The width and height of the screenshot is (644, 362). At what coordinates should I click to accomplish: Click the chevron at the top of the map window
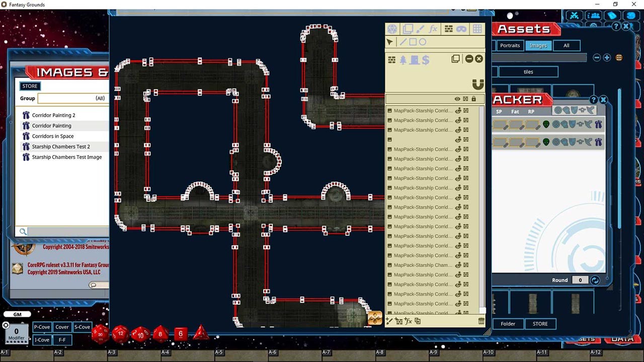(x=453, y=10)
